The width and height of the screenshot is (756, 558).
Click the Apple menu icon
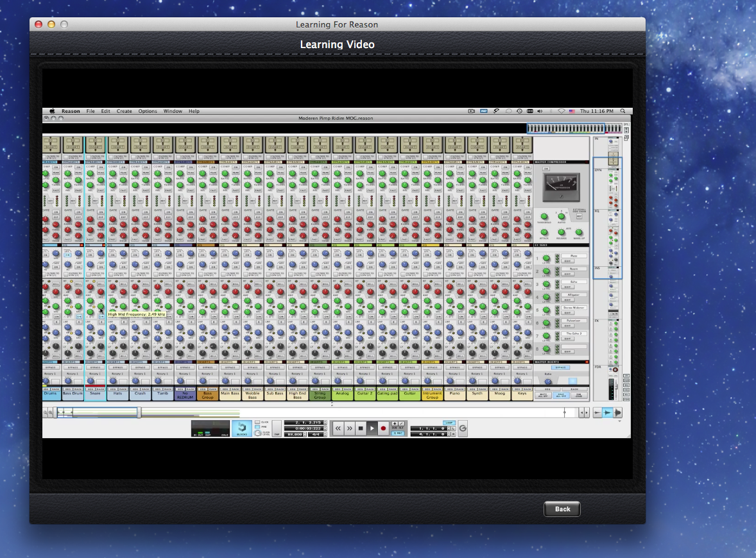(52, 112)
